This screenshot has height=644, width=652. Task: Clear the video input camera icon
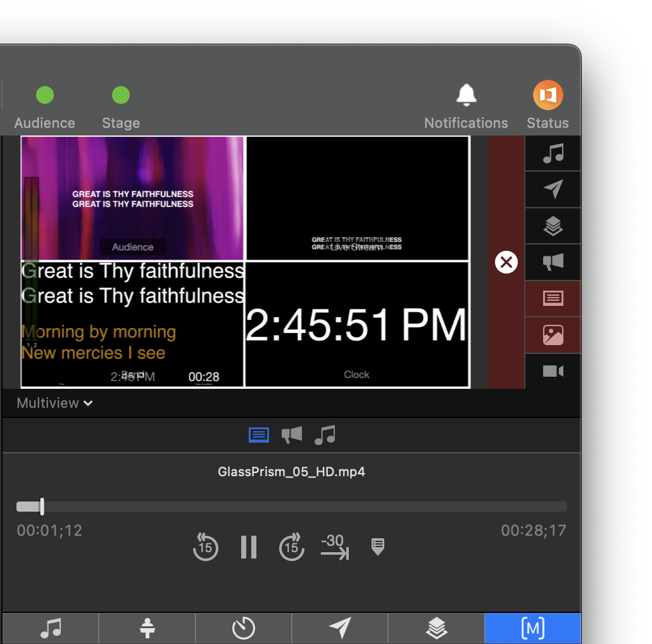tap(553, 371)
